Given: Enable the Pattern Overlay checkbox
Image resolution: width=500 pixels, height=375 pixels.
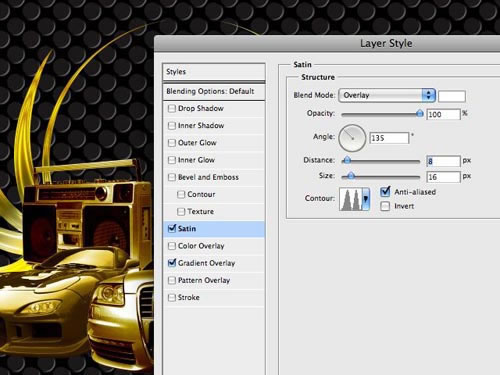Looking at the screenshot, I should 172,280.
